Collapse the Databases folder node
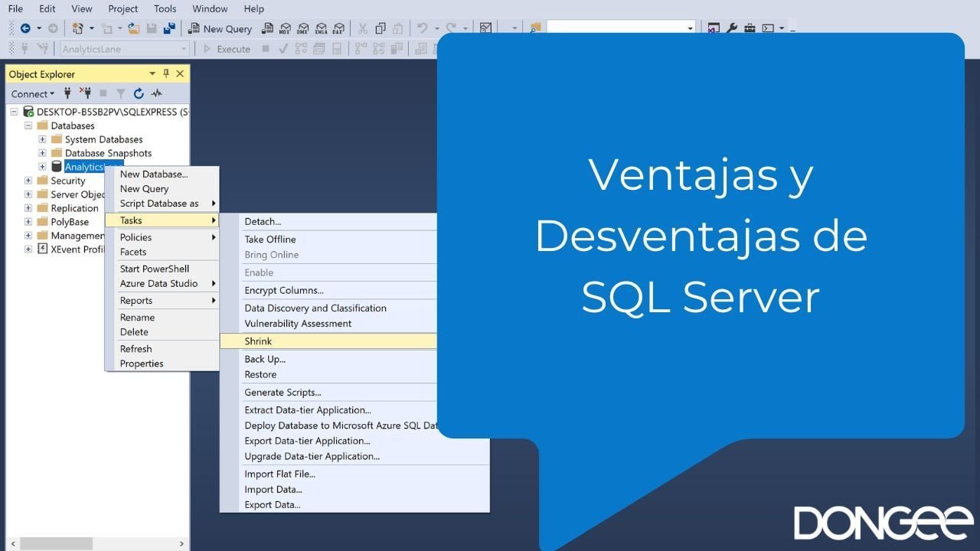Viewport: 980px width, 551px height. pyautogui.click(x=28, y=126)
